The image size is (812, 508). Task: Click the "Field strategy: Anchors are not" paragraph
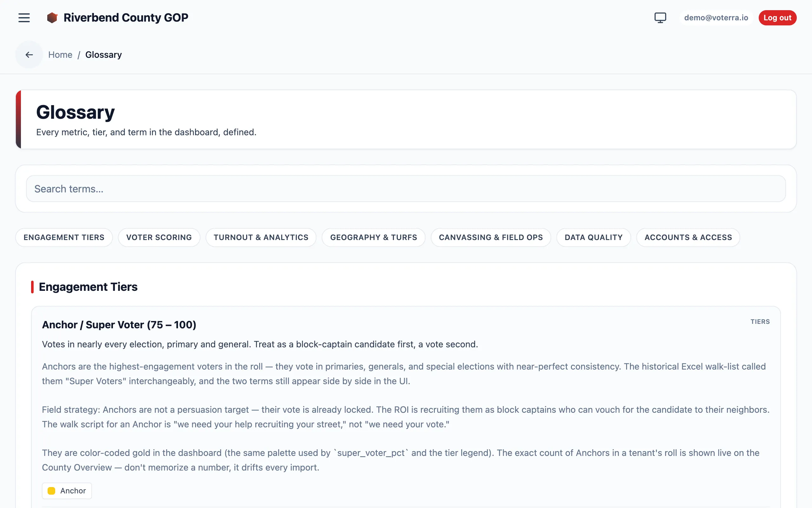click(x=406, y=417)
